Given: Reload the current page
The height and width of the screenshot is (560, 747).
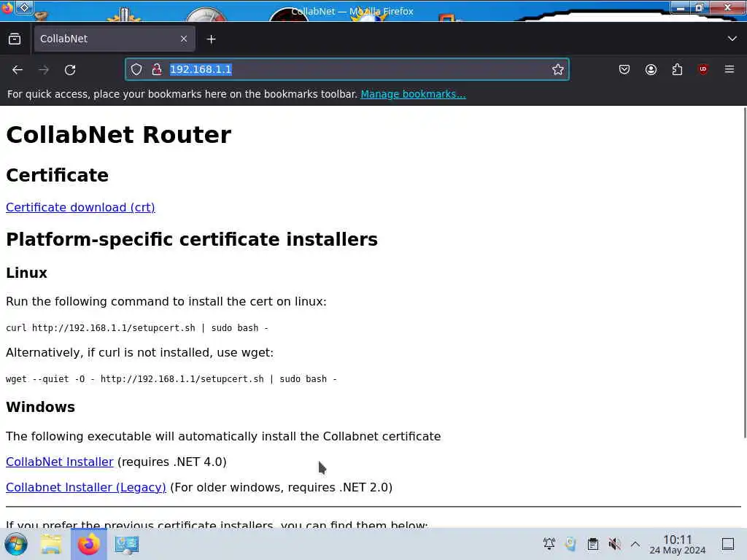Looking at the screenshot, I should pos(70,70).
